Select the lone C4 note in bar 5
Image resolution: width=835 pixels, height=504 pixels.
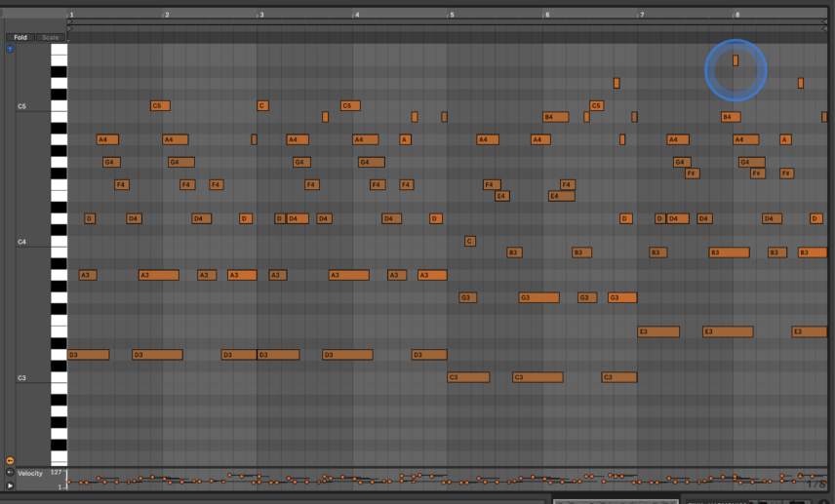pyautogui.click(x=470, y=241)
